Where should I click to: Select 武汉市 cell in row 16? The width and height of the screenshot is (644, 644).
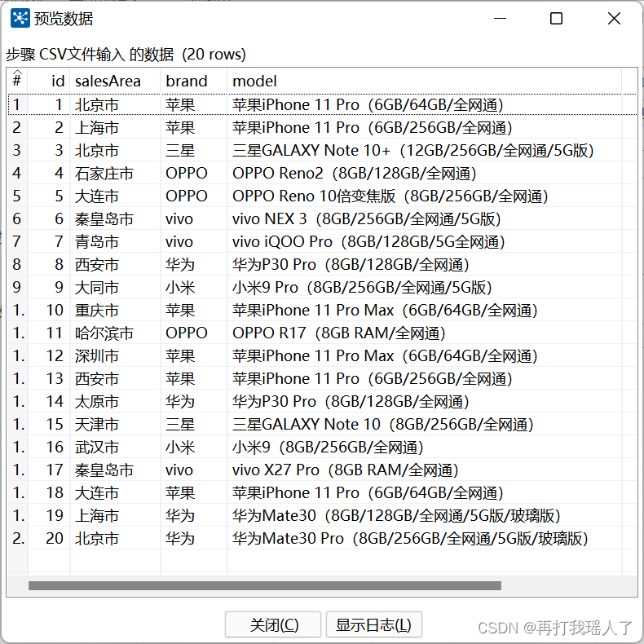(x=115, y=447)
